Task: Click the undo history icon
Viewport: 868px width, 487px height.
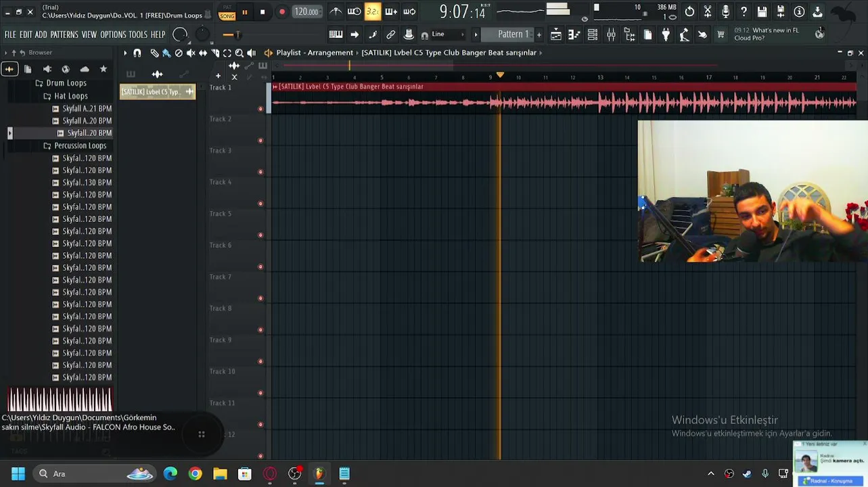Action: click(689, 11)
